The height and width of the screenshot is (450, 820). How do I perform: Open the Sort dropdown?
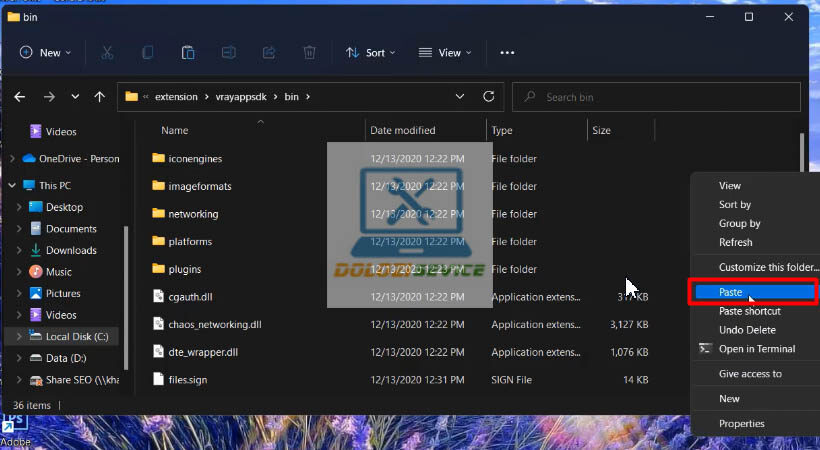tap(370, 53)
